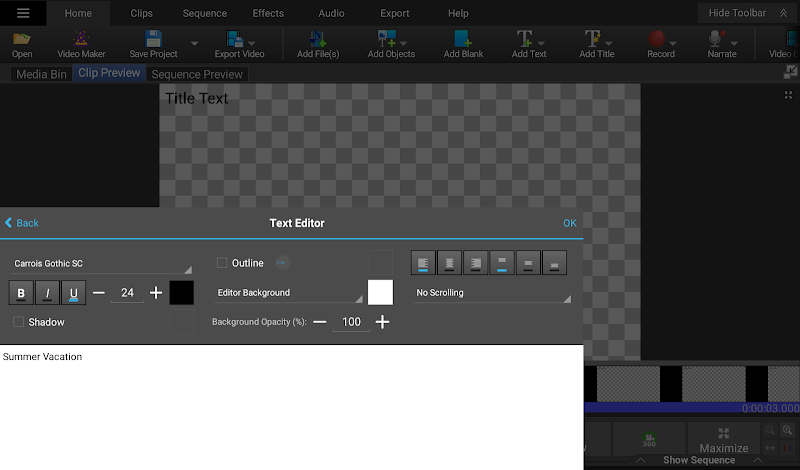Click OK to confirm Text Editor

[x=570, y=223]
